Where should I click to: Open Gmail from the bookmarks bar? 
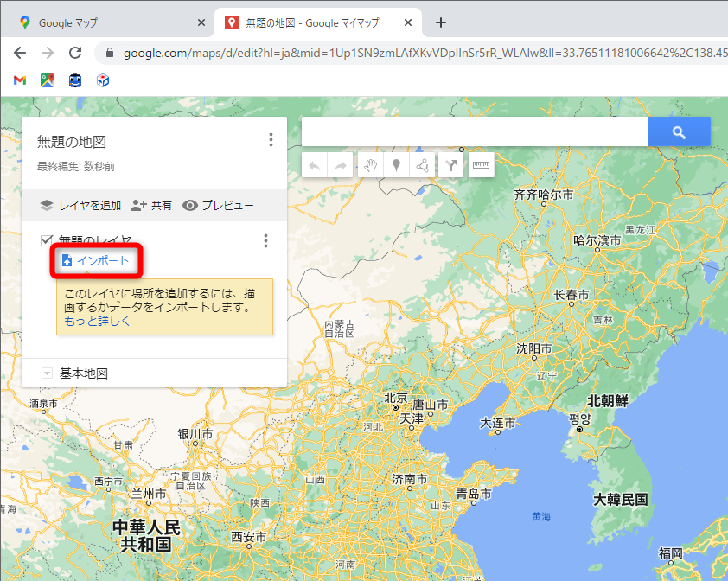tap(19, 80)
